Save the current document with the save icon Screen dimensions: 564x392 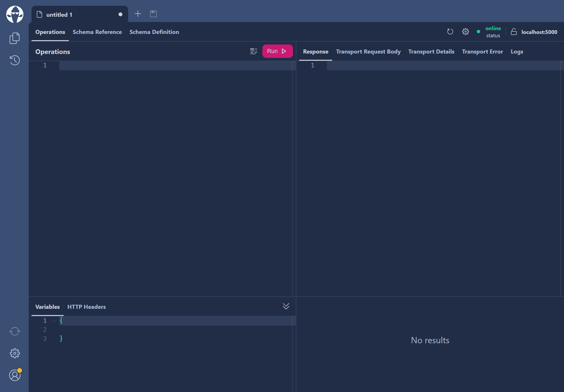pos(153,14)
